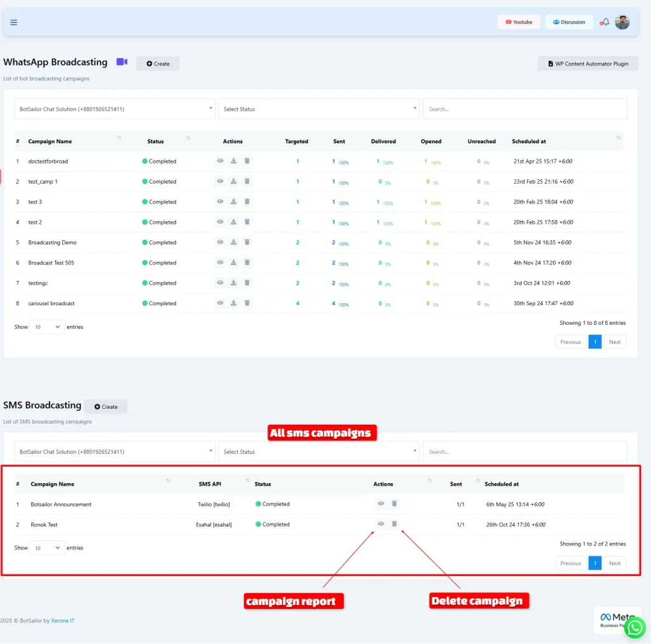Delete the testingc campaign
This screenshot has width=651, height=644.
pyautogui.click(x=247, y=283)
